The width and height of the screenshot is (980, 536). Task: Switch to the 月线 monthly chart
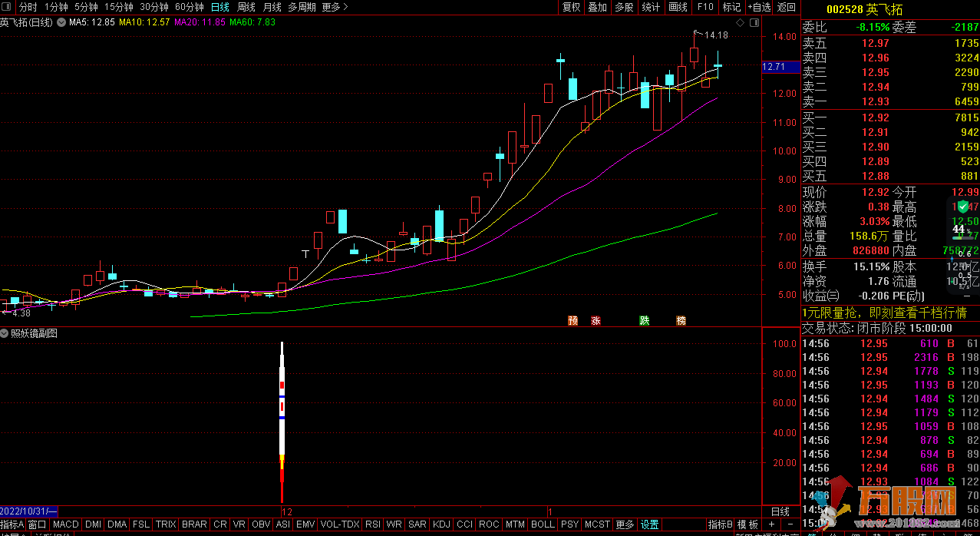[x=272, y=7]
